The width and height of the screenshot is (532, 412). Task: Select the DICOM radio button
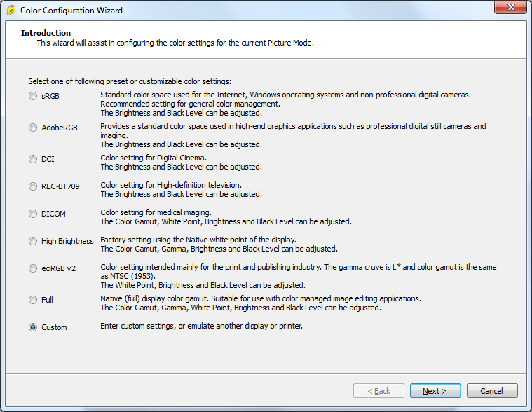tap(33, 214)
